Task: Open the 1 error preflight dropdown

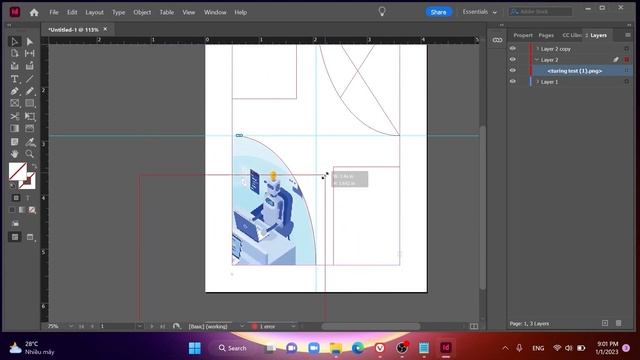Action: pos(293,326)
